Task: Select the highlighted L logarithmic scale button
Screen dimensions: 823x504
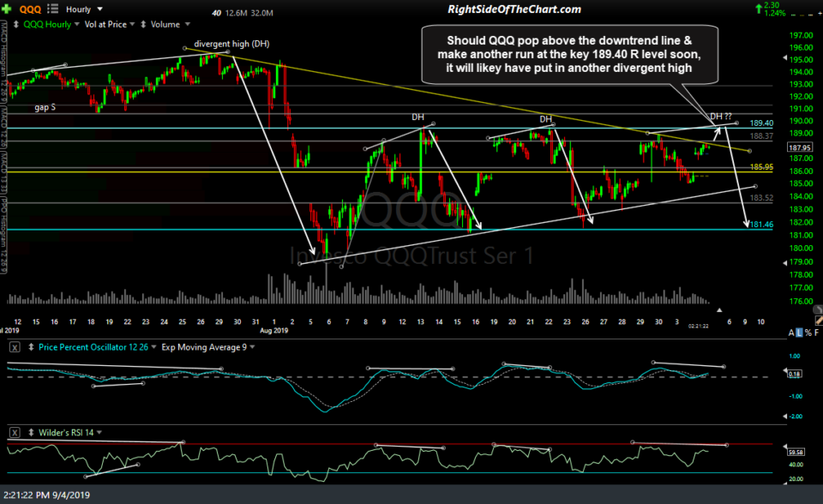Action: (x=799, y=333)
